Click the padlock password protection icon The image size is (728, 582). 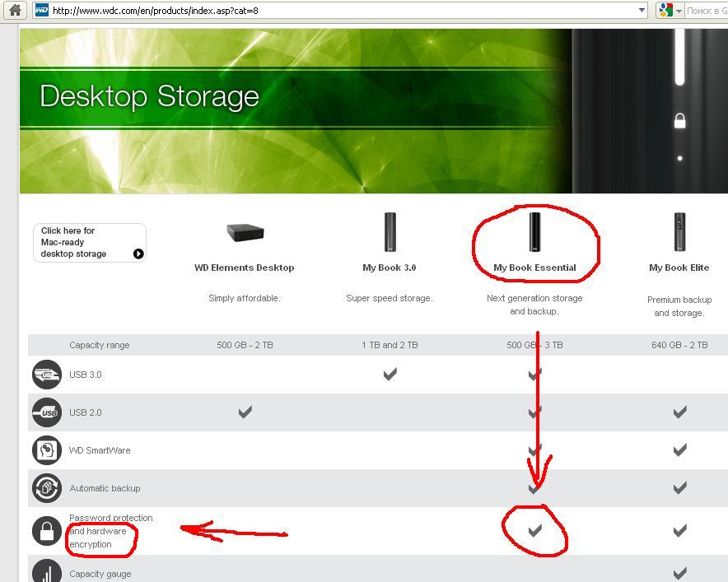[x=46, y=531]
